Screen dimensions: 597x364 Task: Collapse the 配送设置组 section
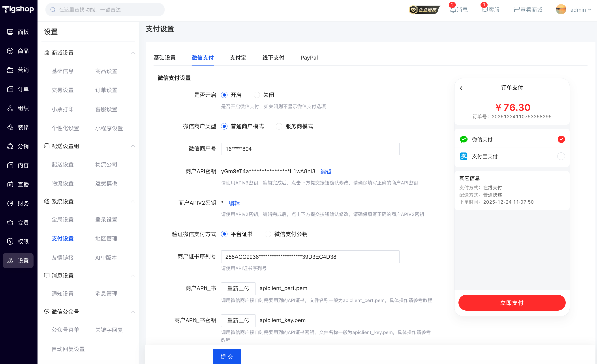(133, 146)
